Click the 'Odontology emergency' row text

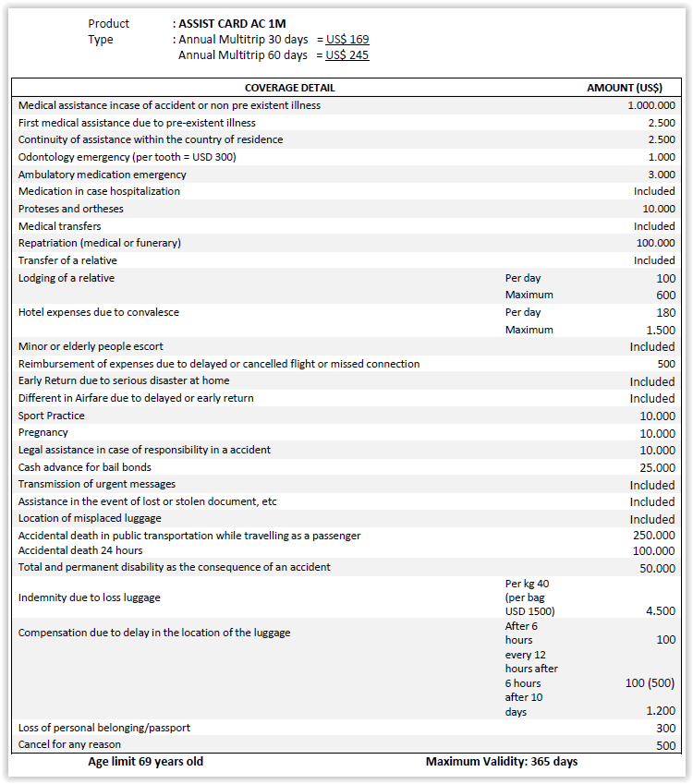point(128,157)
